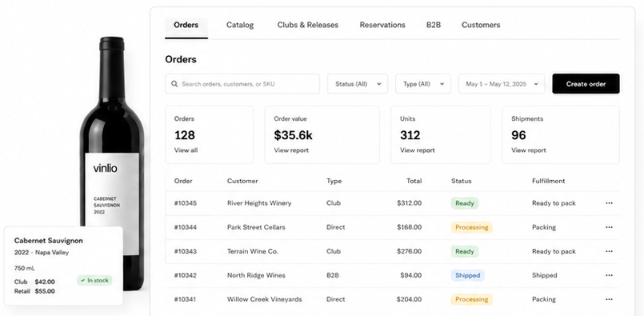This screenshot has width=644, height=316.
Task: Click the 96 shipments count
Action: (518, 135)
